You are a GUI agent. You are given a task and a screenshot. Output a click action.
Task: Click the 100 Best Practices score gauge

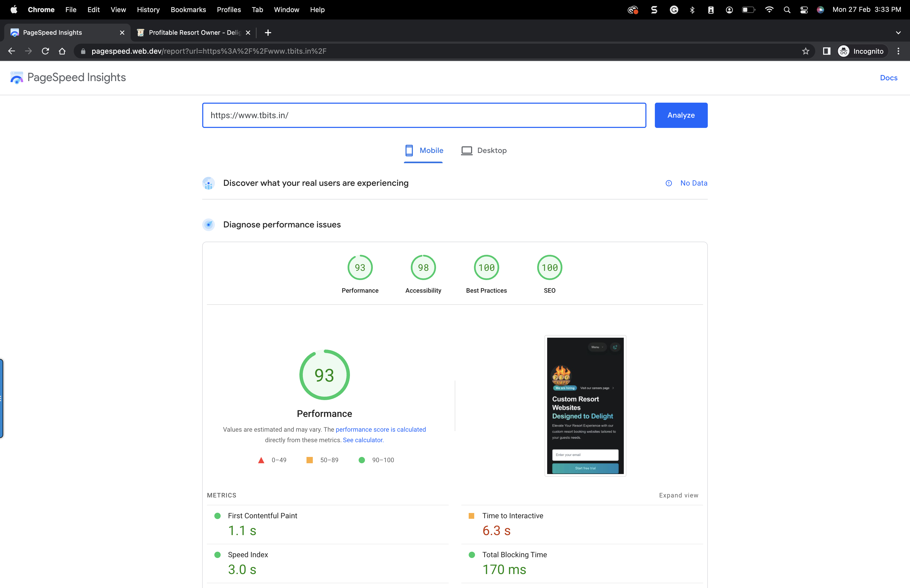point(487,268)
